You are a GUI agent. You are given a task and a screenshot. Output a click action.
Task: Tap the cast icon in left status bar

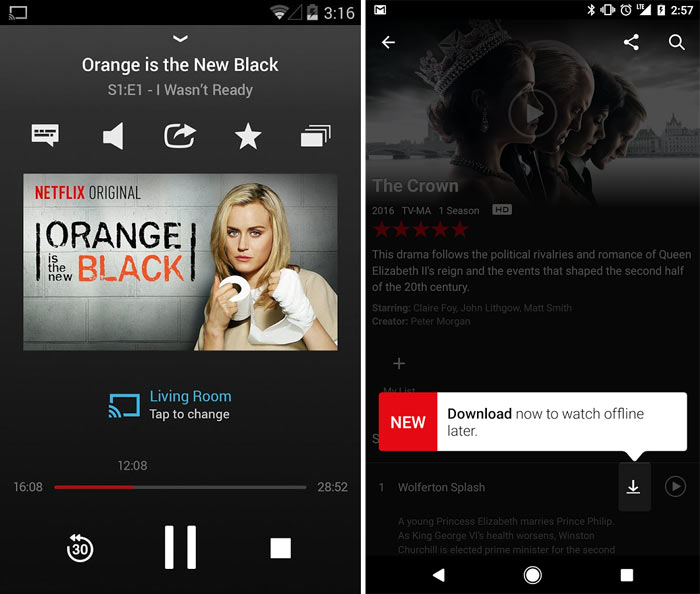point(18,12)
